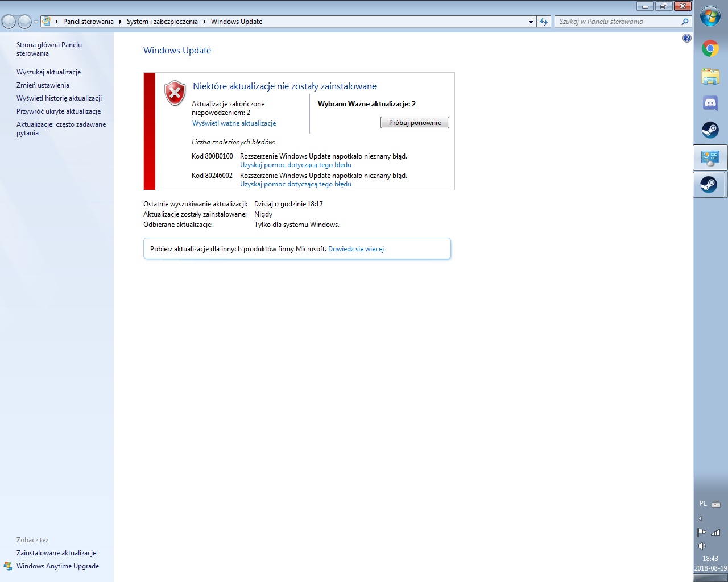Viewport: 728px width, 582px height.
Task: Open Aktualizacje: często zadawane pytania
Action: [x=61, y=128]
